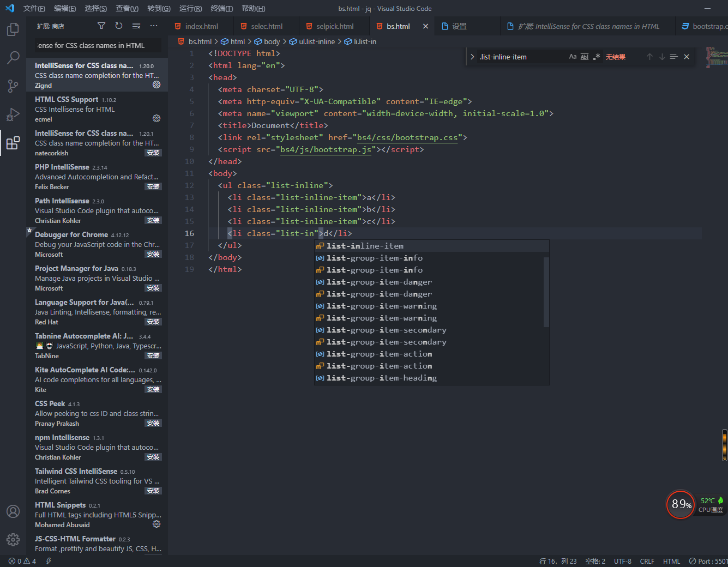
Task: Toggle Match Whole Word in find widget
Action: [585, 57]
